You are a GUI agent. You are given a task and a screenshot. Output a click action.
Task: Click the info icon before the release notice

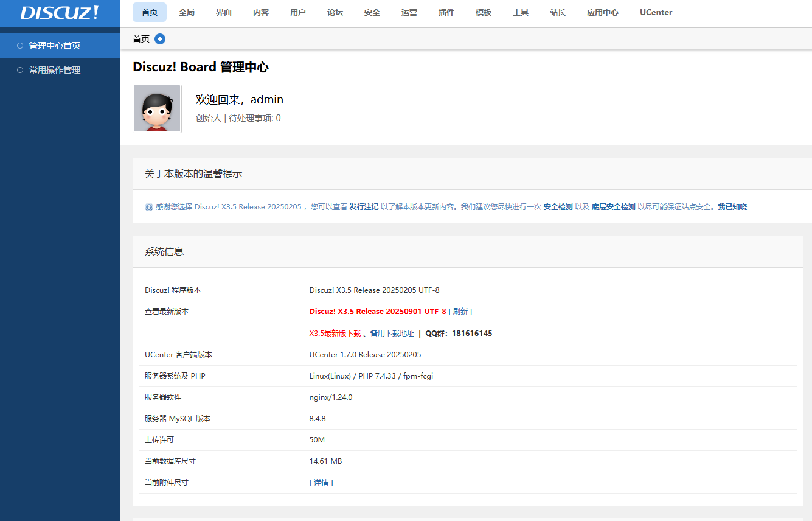[149, 207]
